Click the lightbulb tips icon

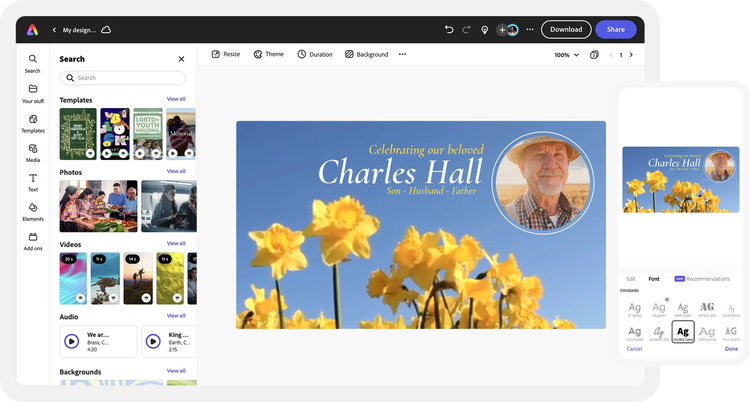[x=485, y=30]
